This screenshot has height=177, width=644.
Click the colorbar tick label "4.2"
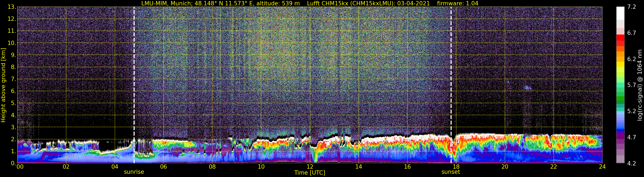pos(632,163)
